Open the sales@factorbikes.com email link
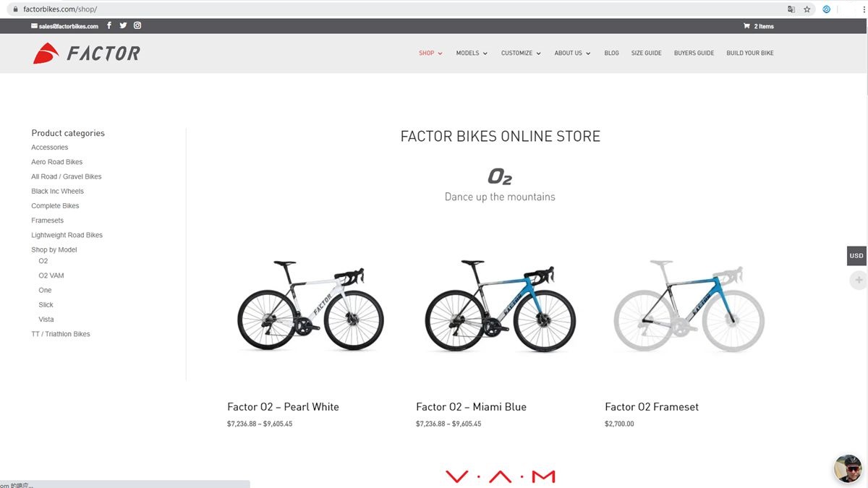 click(x=65, y=26)
